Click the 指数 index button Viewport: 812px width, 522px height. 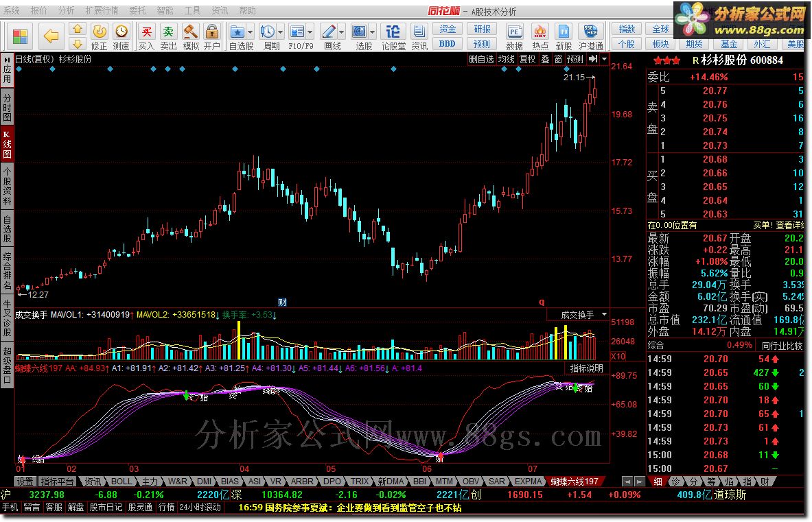click(x=627, y=29)
